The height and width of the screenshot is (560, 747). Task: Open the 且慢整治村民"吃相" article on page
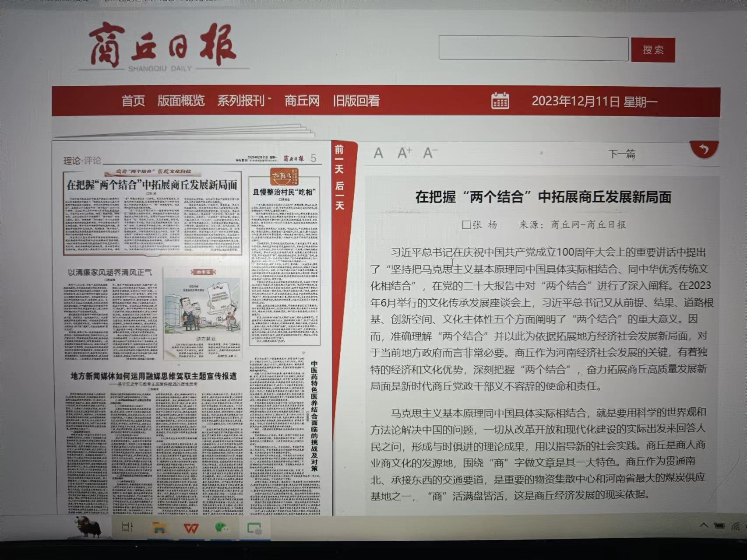click(284, 192)
